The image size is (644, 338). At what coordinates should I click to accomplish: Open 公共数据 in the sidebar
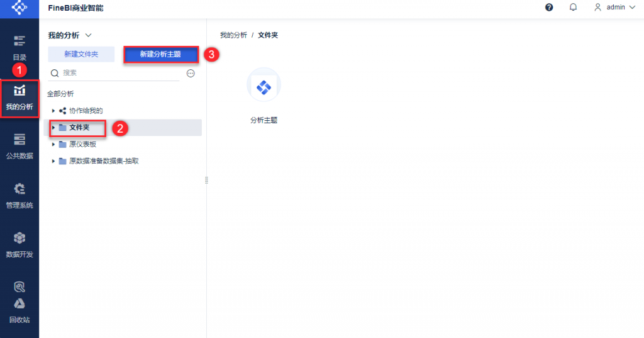(x=19, y=146)
